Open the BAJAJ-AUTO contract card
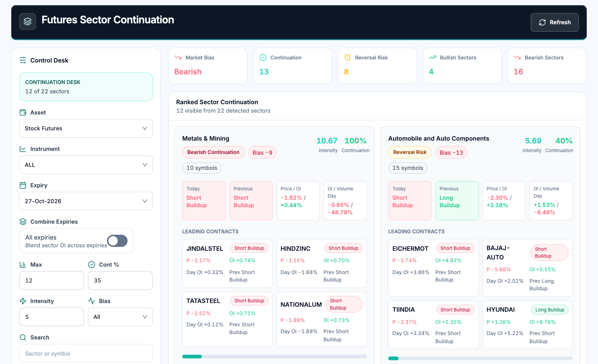598x364 pixels. pos(528,268)
